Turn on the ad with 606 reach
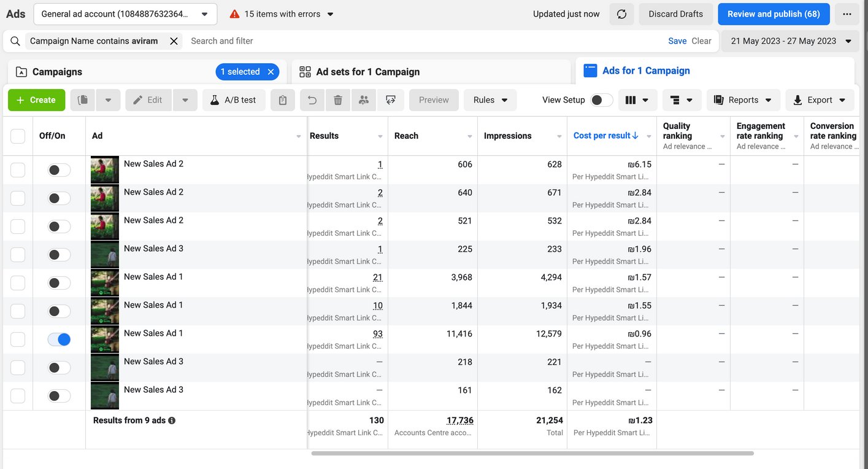Viewport: 868px width, 469px height. 60,170
